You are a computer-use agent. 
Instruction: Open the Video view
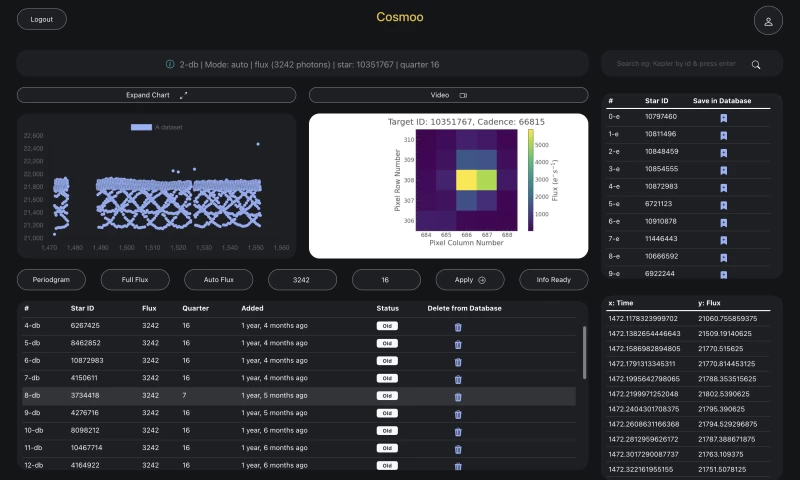448,95
